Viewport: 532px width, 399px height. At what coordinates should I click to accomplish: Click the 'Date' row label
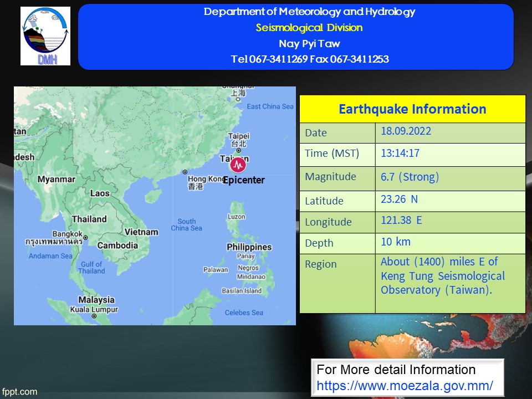[315, 132]
